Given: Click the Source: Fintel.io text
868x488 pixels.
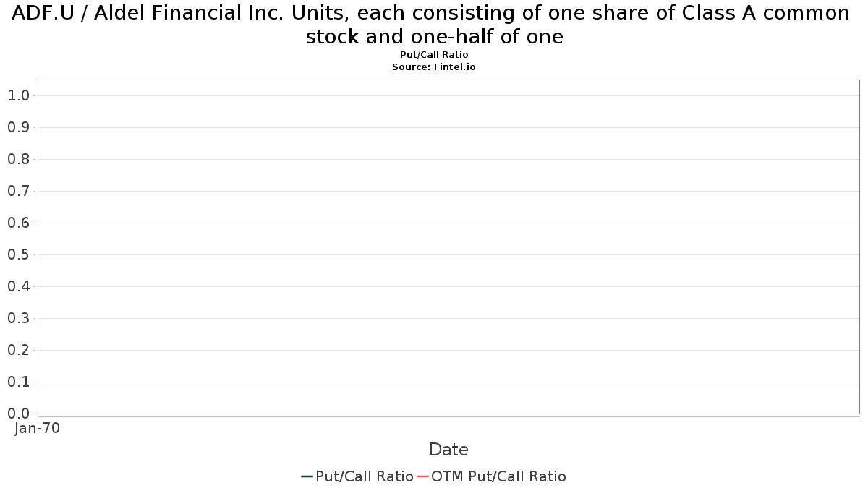Looking at the screenshot, I should click(434, 67).
